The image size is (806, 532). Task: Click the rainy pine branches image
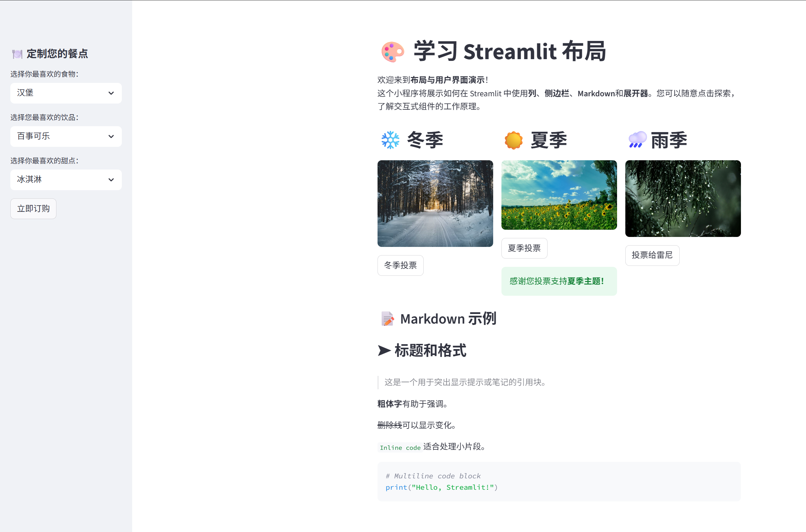click(683, 198)
